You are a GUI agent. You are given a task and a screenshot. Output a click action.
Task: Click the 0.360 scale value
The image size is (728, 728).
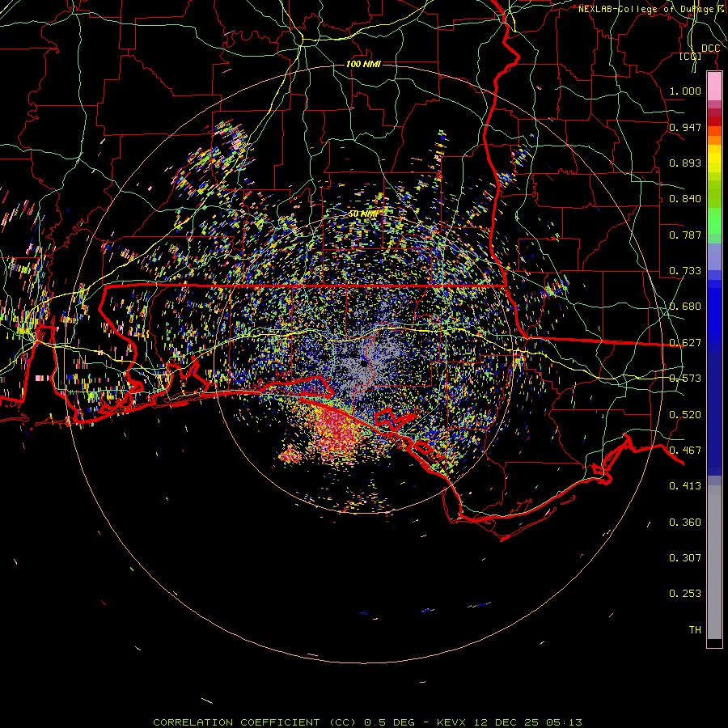[x=685, y=523]
